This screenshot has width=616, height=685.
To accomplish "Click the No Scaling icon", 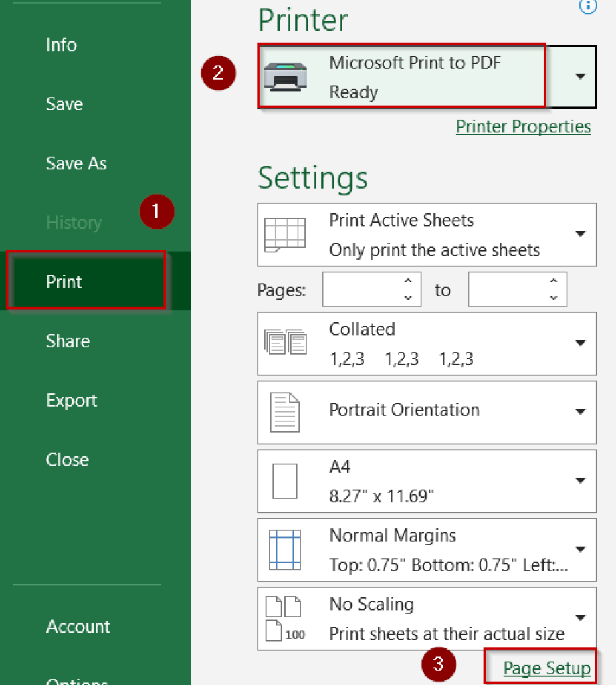I will click(x=286, y=617).
